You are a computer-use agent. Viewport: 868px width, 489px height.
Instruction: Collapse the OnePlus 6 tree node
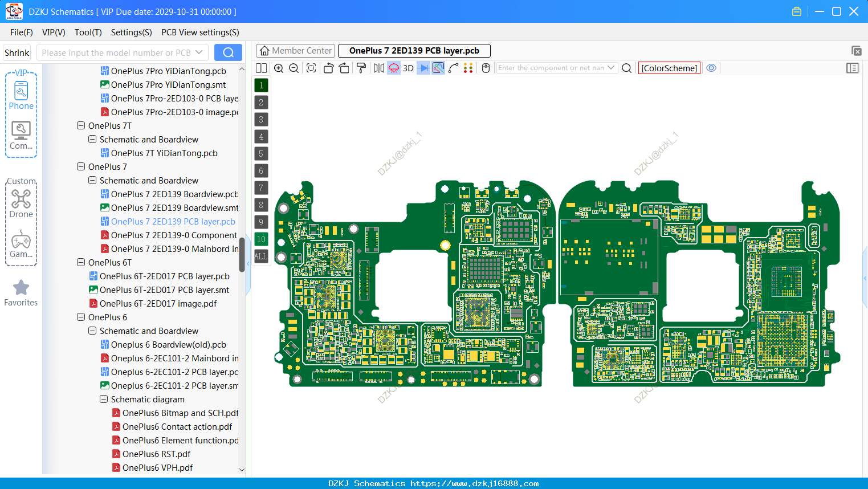[x=81, y=317]
